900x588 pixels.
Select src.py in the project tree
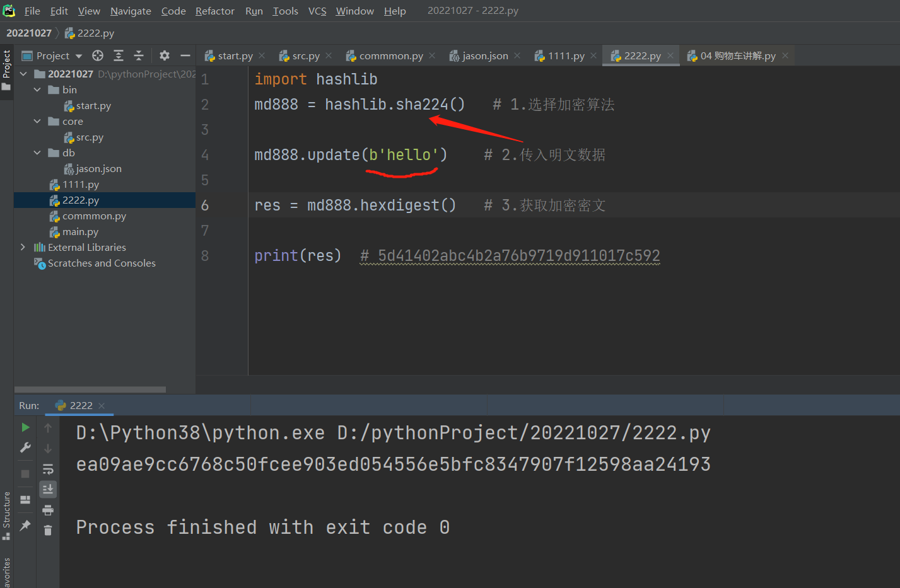84,137
